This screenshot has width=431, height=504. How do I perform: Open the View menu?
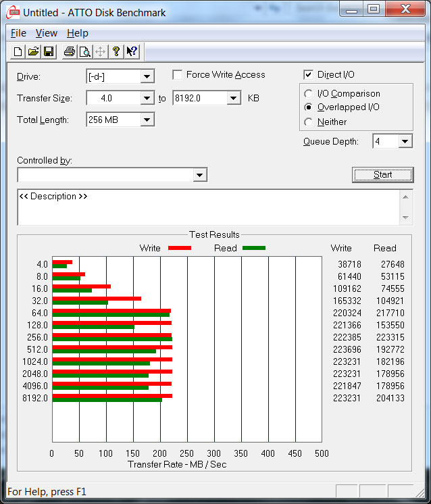tap(47, 33)
